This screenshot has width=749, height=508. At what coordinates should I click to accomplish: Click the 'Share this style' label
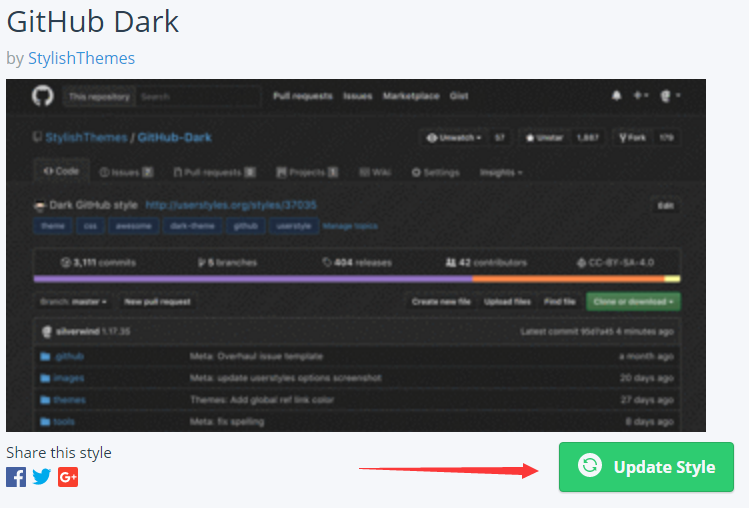coord(59,453)
